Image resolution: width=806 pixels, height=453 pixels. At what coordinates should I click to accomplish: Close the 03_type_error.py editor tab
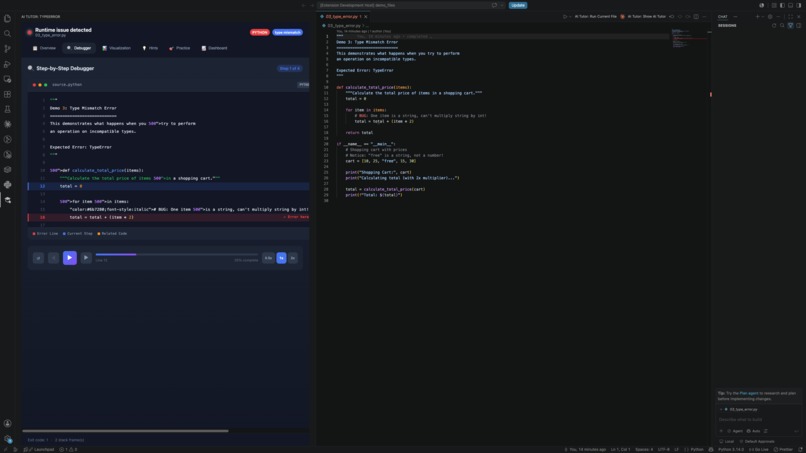point(365,16)
